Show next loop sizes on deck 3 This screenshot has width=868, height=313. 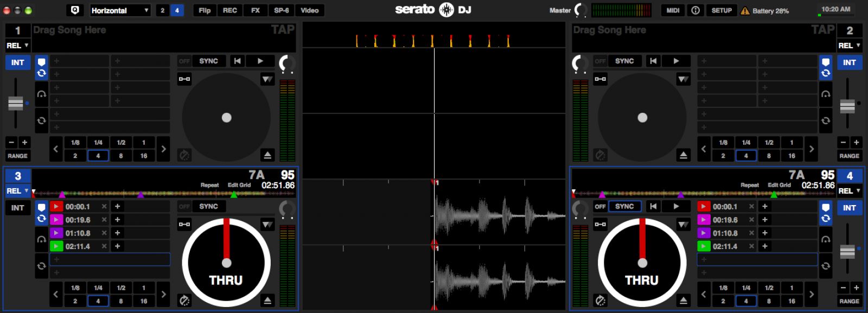point(163,294)
